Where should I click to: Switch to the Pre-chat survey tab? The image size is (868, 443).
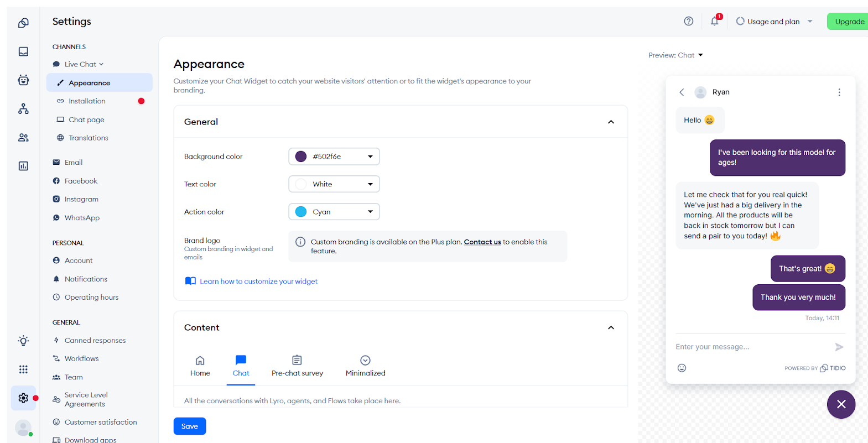[297, 366]
